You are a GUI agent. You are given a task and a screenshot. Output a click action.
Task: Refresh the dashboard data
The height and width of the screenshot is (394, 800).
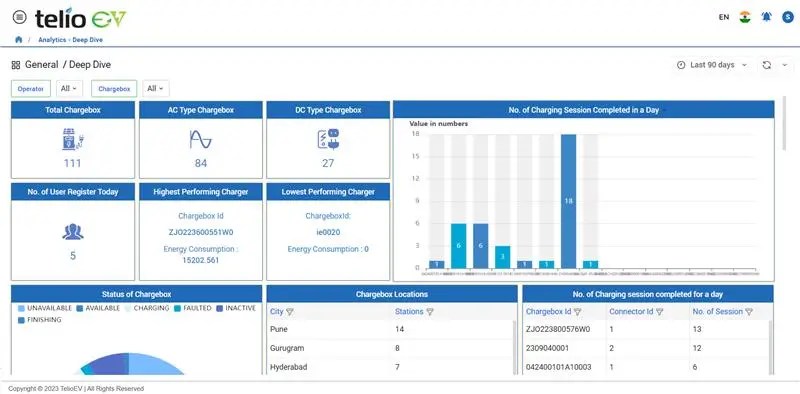(x=766, y=65)
